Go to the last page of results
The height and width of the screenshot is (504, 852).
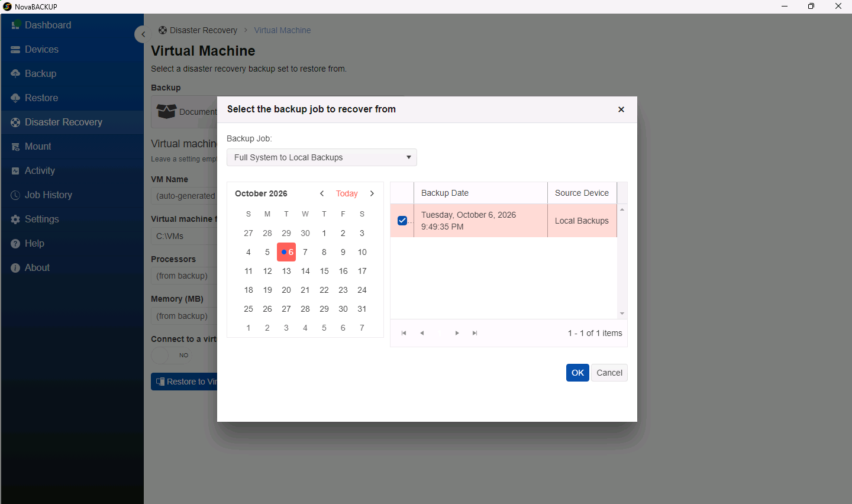click(475, 333)
